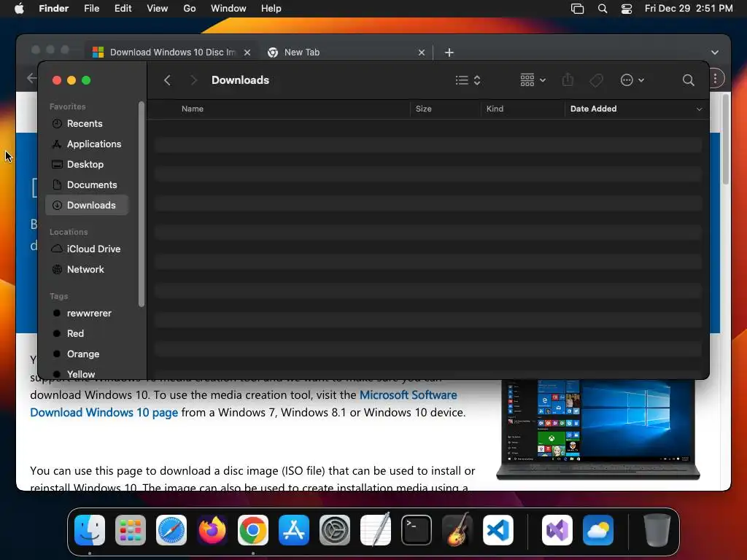
Task: Switch to Download Windows 10 Disc Image tab
Action: pyautogui.click(x=172, y=52)
